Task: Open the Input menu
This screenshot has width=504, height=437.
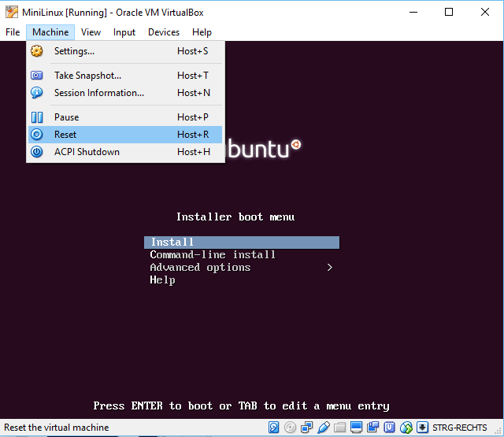Action: pyautogui.click(x=124, y=32)
